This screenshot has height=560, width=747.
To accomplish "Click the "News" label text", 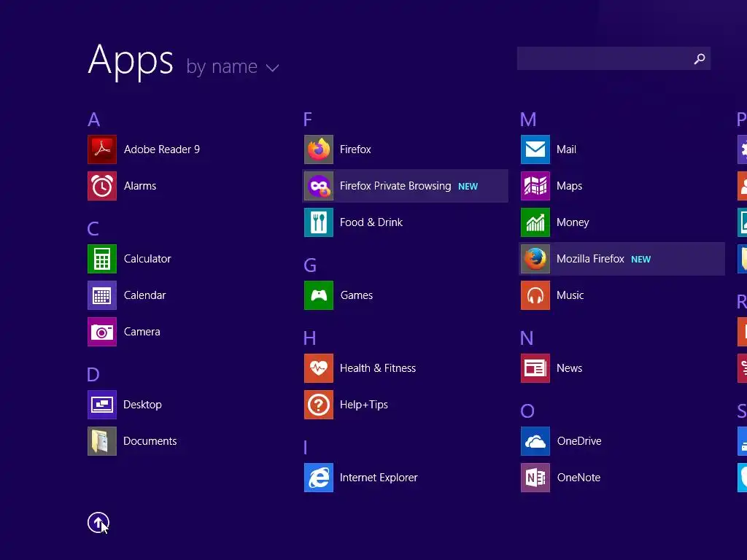I will 569,368.
